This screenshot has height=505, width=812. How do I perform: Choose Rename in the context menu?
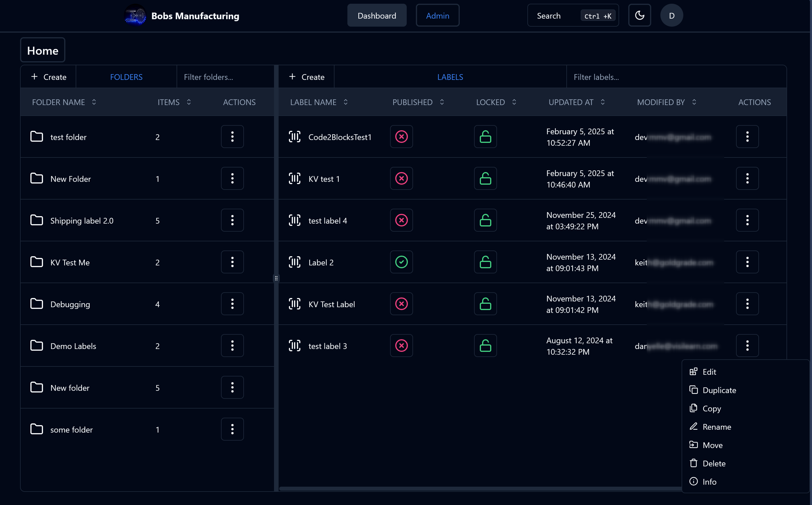click(716, 427)
